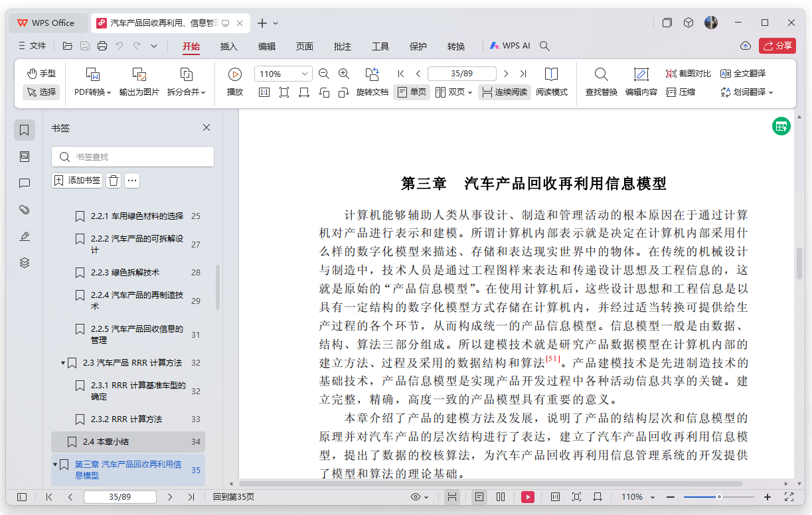
Task: Go to first page using toolbar arrow
Action: click(x=401, y=74)
